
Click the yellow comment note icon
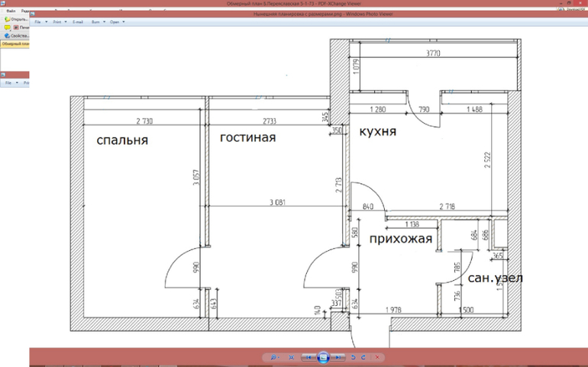pos(7,27)
